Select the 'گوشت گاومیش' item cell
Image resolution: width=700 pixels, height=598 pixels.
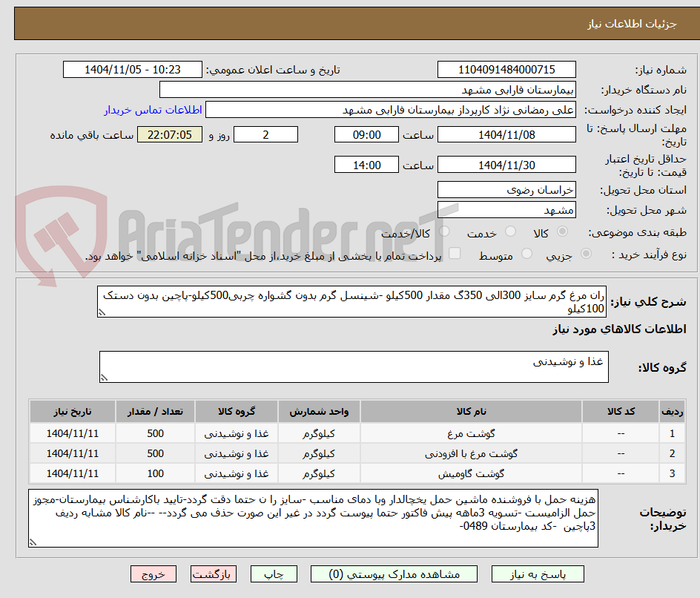[x=471, y=473]
